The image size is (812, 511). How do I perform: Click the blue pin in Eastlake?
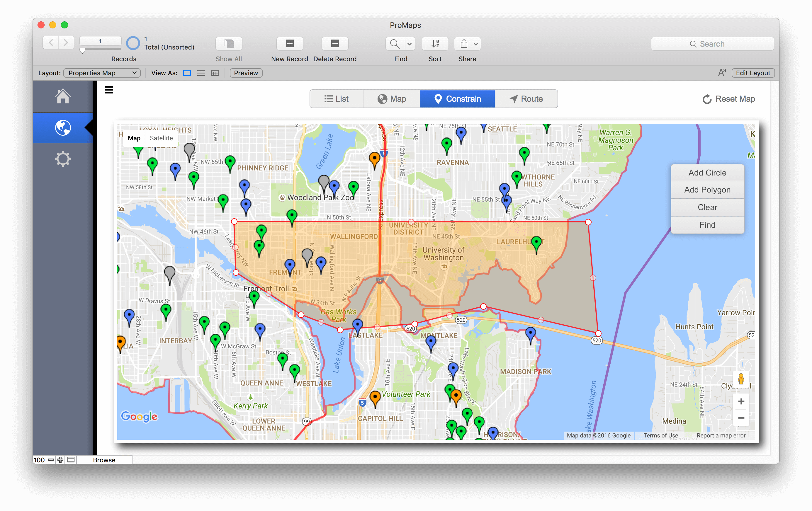(357, 328)
